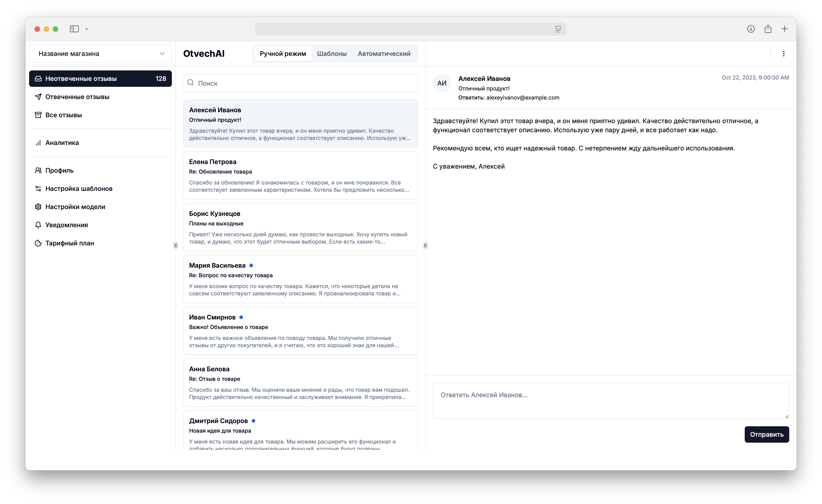This screenshot has width=822, height=504.
Task: Click subject Re: Отзыв о товаре
Action: point(215,379)
